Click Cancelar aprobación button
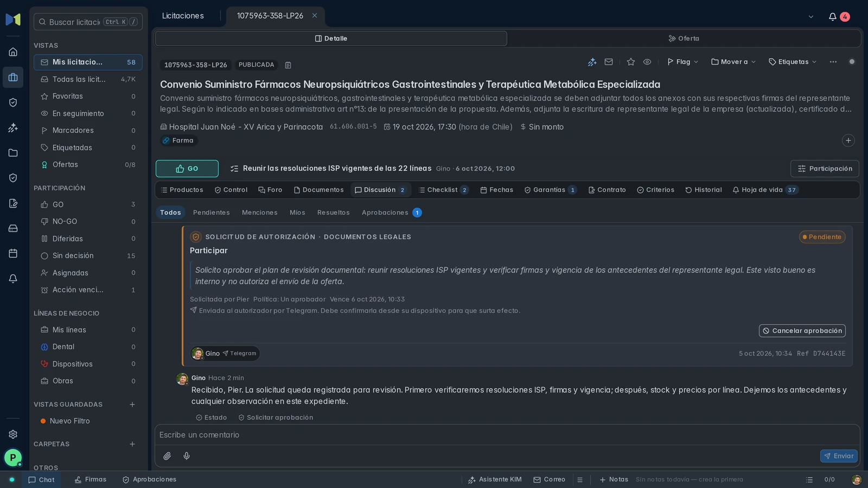The height and width of the screenshot is (488, 868). tap(802, 331)
